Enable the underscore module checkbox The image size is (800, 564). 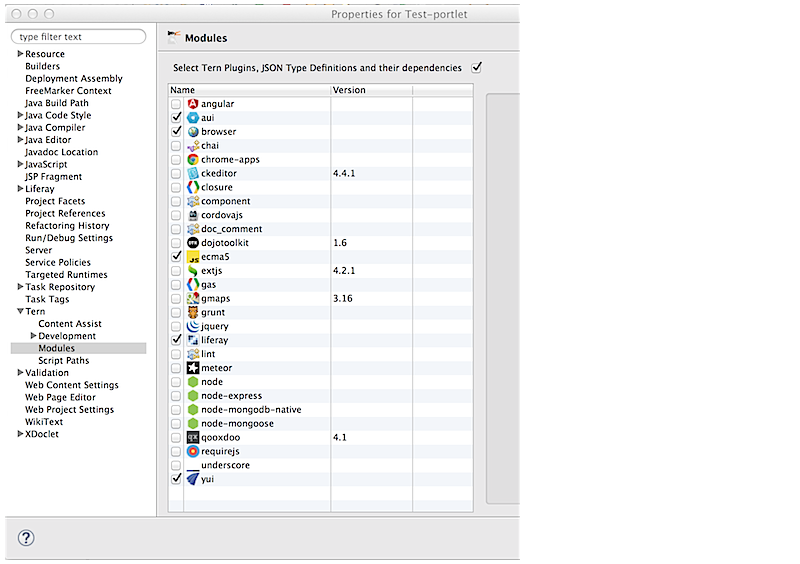[x=176, y=465]
